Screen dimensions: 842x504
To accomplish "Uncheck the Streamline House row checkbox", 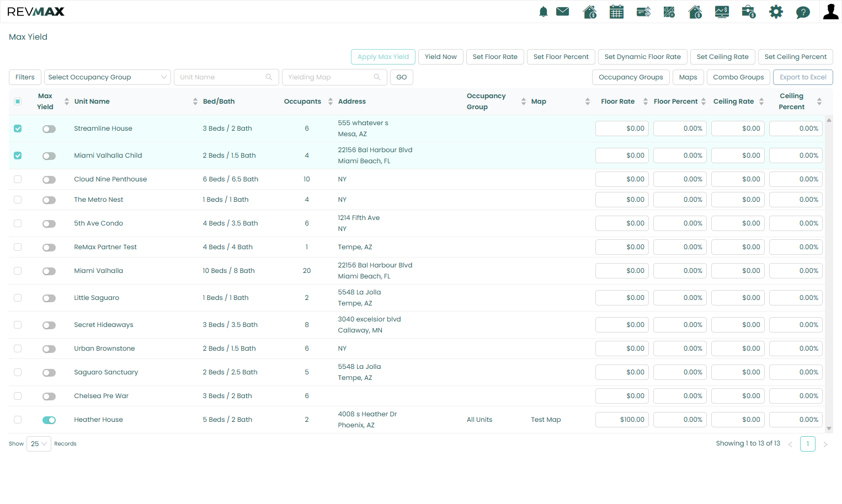I will [x=18, y=128].
